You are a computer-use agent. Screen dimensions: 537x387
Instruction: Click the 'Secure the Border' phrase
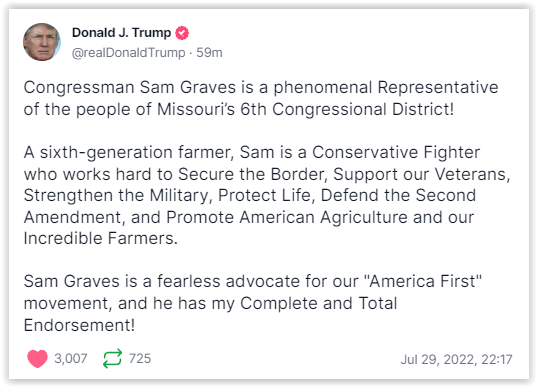point(252,174)
